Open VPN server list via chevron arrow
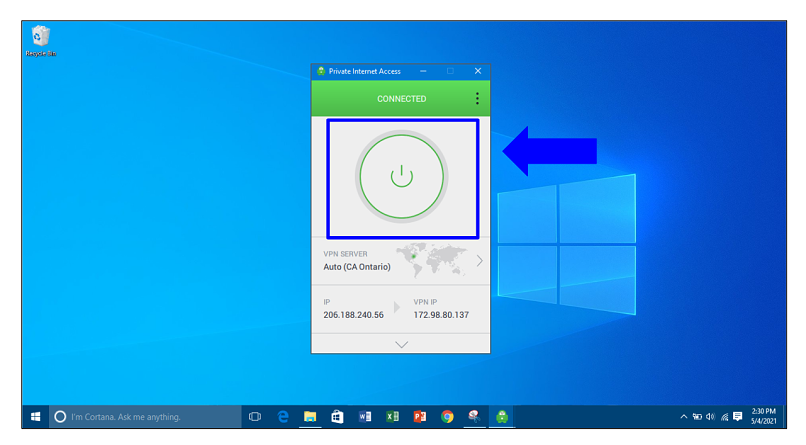The height and width of the screenshot is (445, 806). point(480,261)
